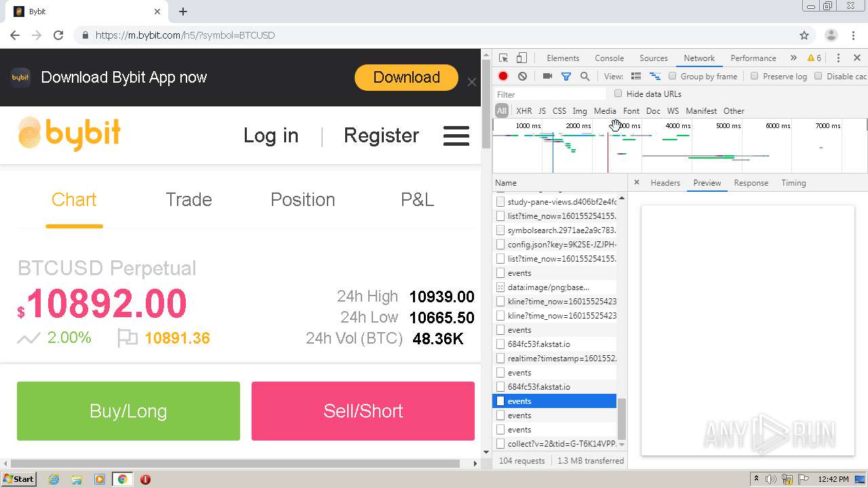Select the realtime?timestamp request row
This screenshot has height=488, width=868.
(555, 359)
